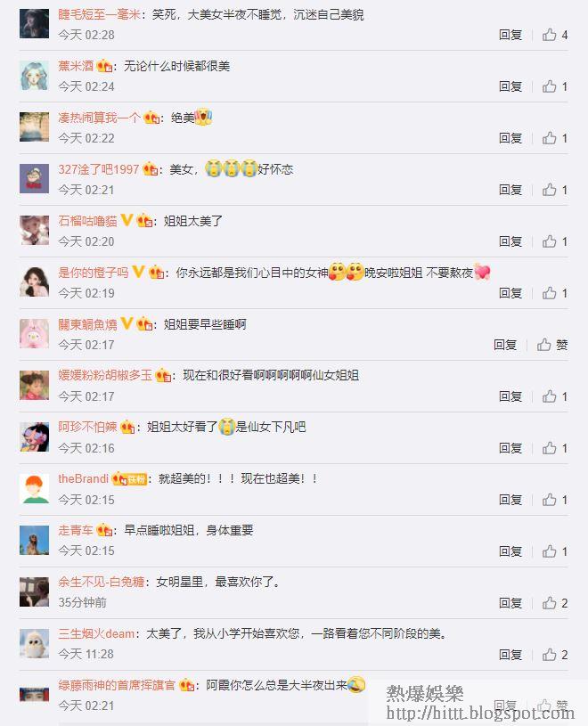
Task: Open username link 绿藤雨神的首席挥旗官
Action: click(117, 685)
